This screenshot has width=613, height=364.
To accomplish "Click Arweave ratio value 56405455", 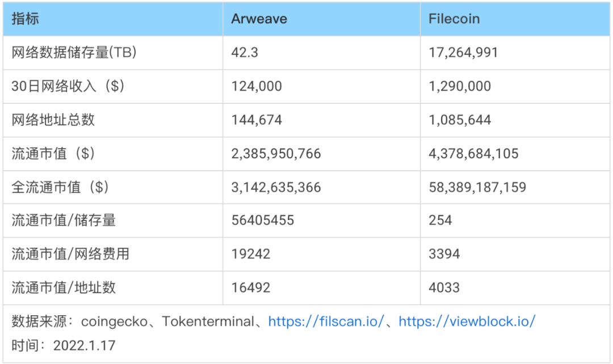I will coord(263,221).
